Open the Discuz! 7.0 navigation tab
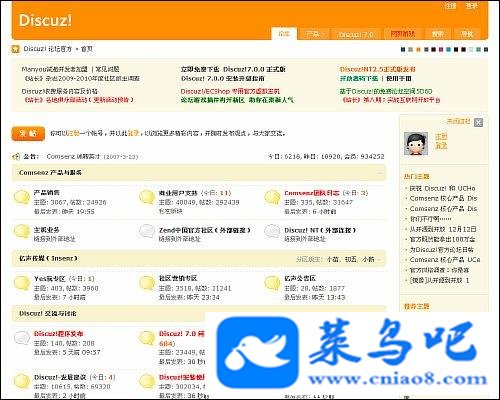This screenshot has width=500, height=400. point(356,34)
